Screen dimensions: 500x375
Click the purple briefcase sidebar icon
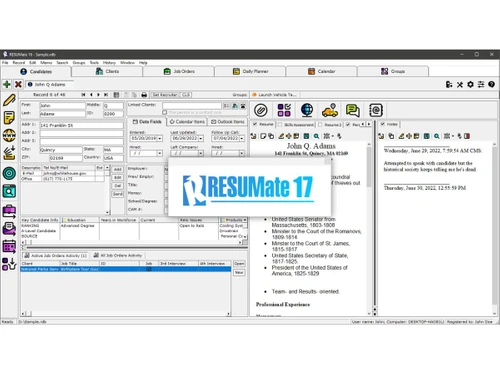(9, 212)
